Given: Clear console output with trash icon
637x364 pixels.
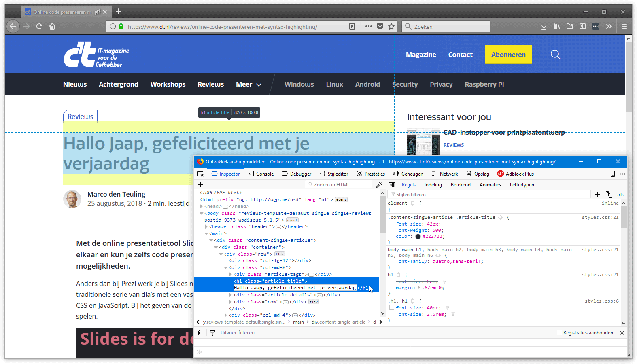Looking at the screenshot, I should tap(200, 332).
